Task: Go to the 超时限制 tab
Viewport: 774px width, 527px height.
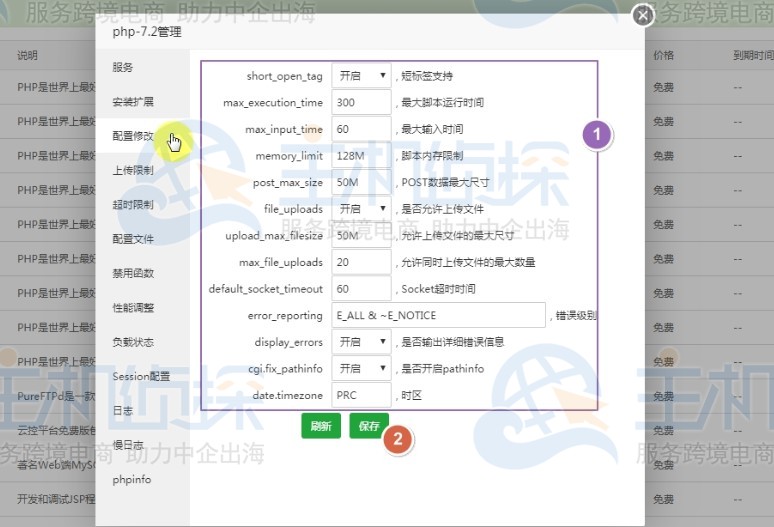Action: point(133,205)
